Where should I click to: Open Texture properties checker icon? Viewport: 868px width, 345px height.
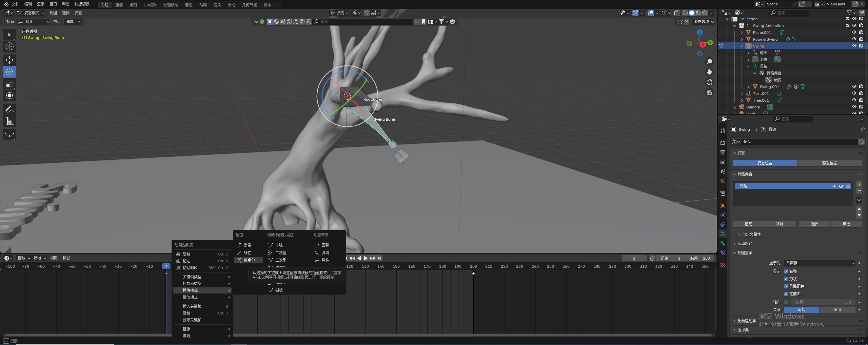click(723, 265)
